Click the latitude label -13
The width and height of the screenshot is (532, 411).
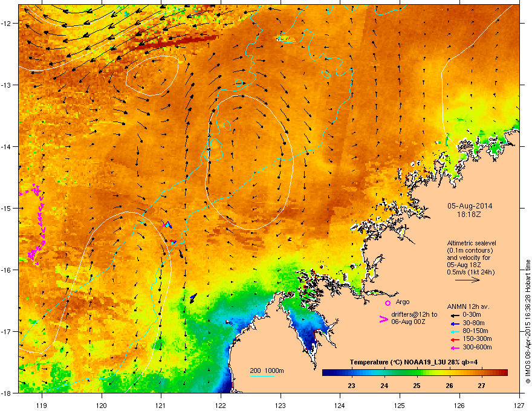(x=7, y=85)
